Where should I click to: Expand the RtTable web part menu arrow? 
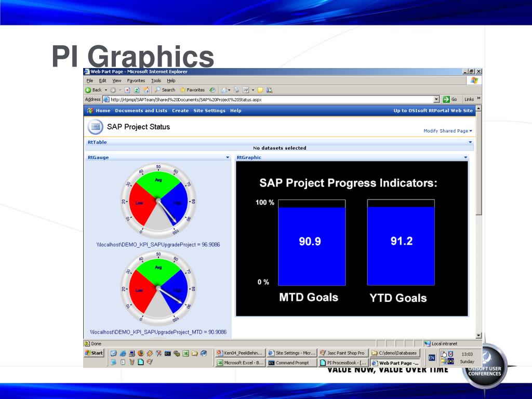tap(470, 142)
